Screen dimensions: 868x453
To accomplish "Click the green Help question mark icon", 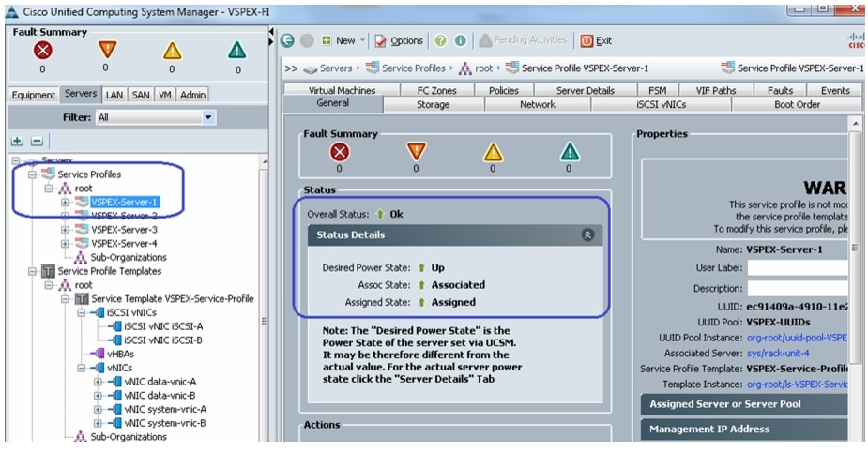I will (440, 40).
